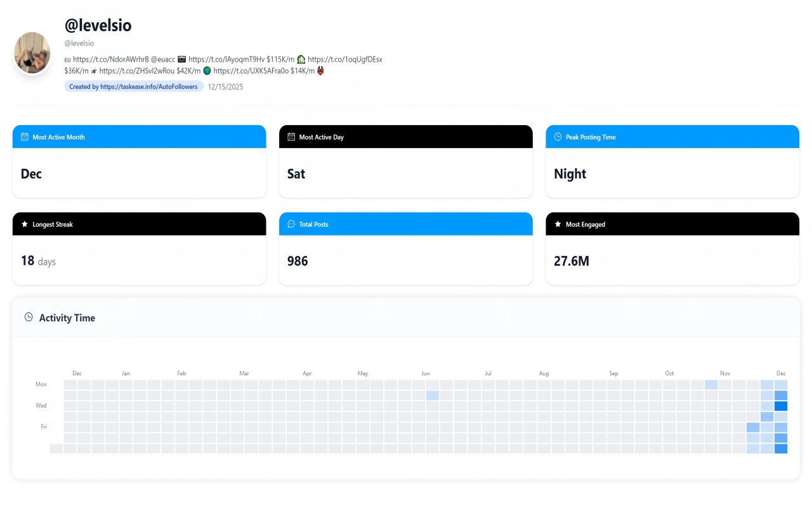Image resolution: width=812 pixels, height=508 pixels.
Task: Click the Fri row label on the heatmap
Action: click(44, 427)
